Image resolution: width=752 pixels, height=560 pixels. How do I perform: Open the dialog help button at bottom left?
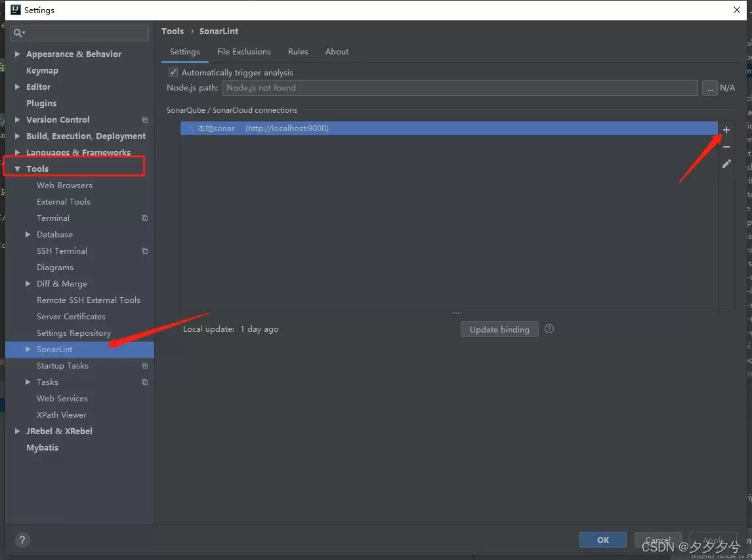pos(22,540)
